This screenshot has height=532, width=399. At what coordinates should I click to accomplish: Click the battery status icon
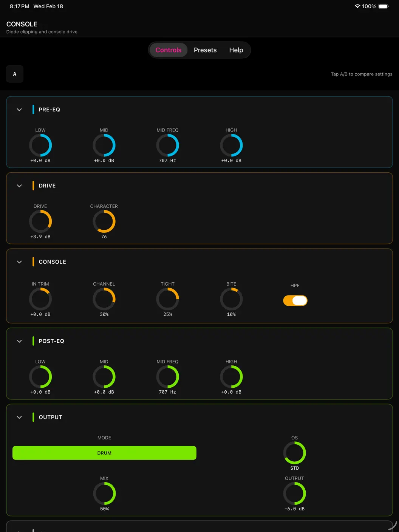(x=384, y=6)
